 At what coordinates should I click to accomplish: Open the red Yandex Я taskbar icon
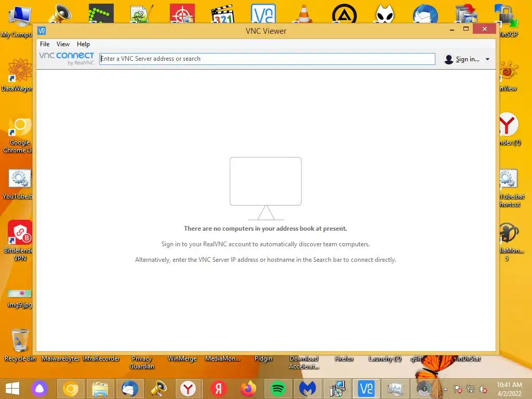point(218,389)
